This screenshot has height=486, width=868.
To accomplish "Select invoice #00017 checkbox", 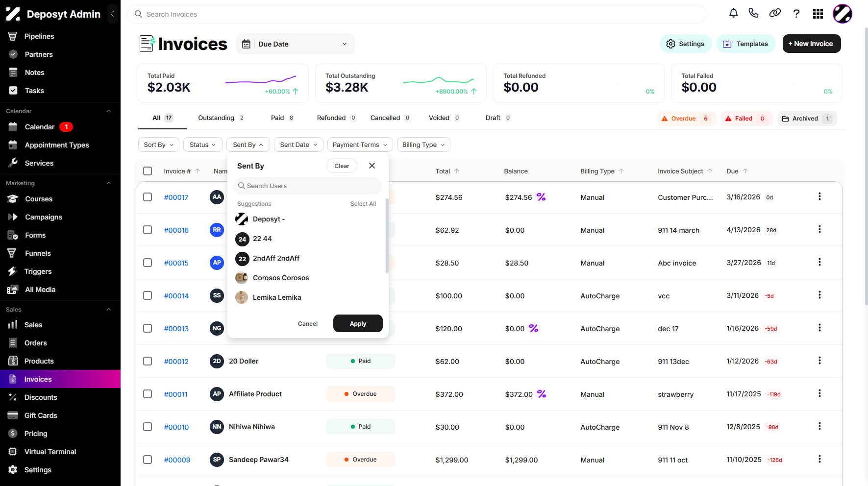I will click(148, 197).
